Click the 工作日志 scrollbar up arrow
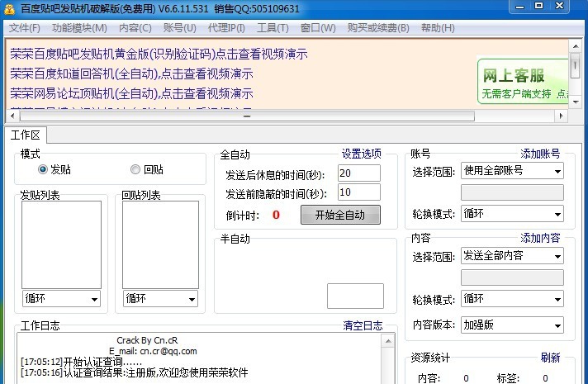The width and height of the screenshot is (588, 384). (388, 341)
